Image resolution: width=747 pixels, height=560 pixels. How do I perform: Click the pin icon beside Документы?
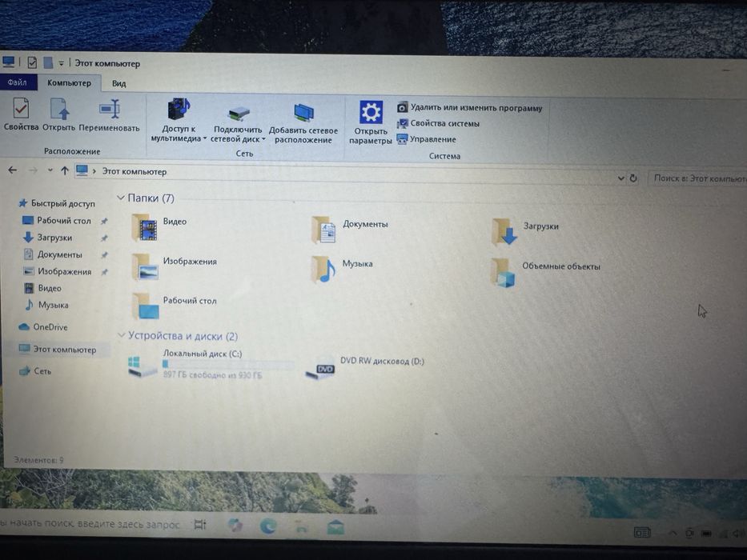[104, 255]
